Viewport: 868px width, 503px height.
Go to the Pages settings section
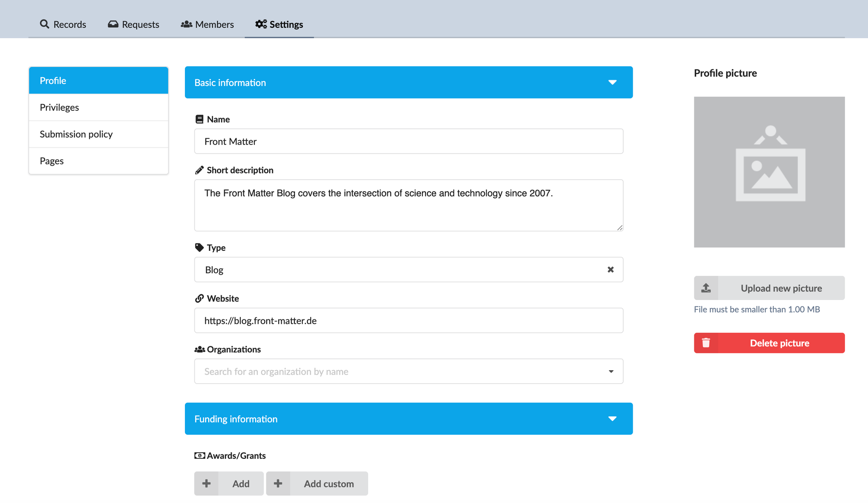coord(52,161)
